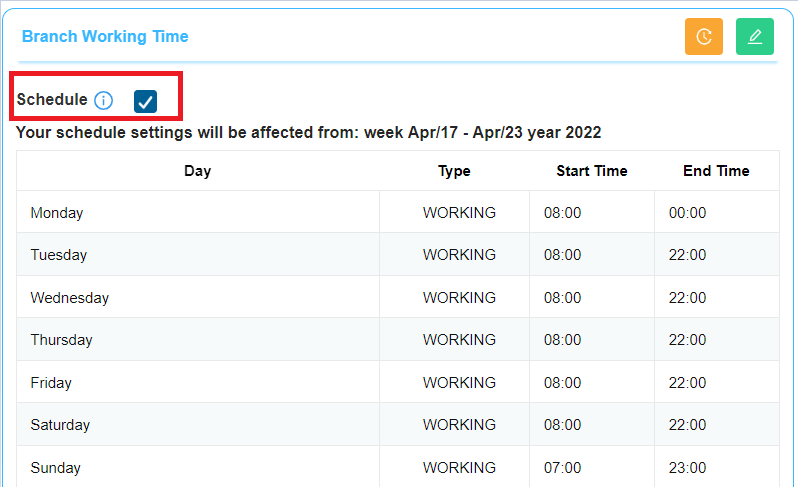This screenshot has width=798, height=487.
Task: Click Monday's 00:00 end time cell
Action: coord(717,212)
